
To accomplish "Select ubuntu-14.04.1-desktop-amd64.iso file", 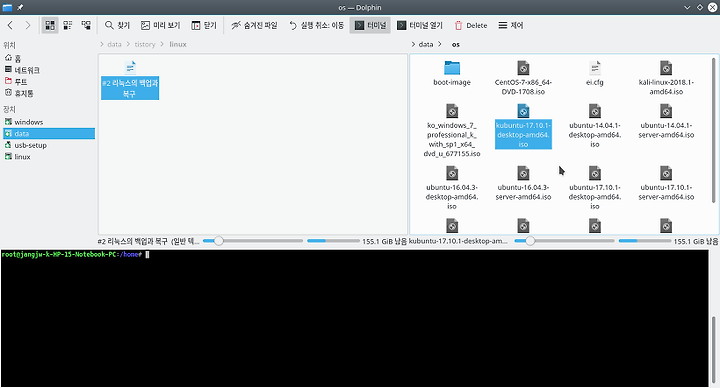I will [x=595, y=126].
